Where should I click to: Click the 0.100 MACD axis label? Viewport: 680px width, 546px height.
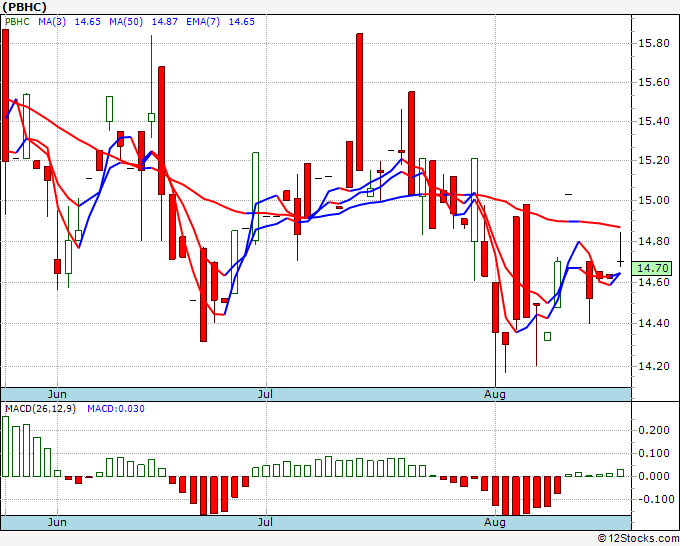(x=654, y=454)
